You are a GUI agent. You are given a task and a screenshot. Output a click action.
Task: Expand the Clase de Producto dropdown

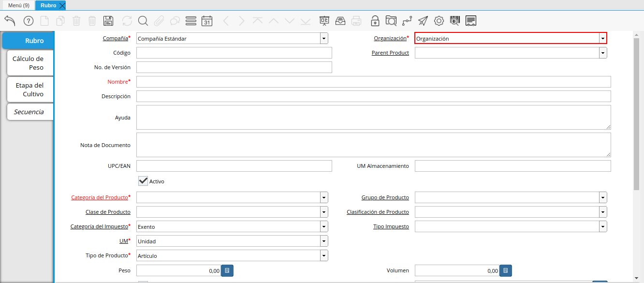tap(324, 212)
